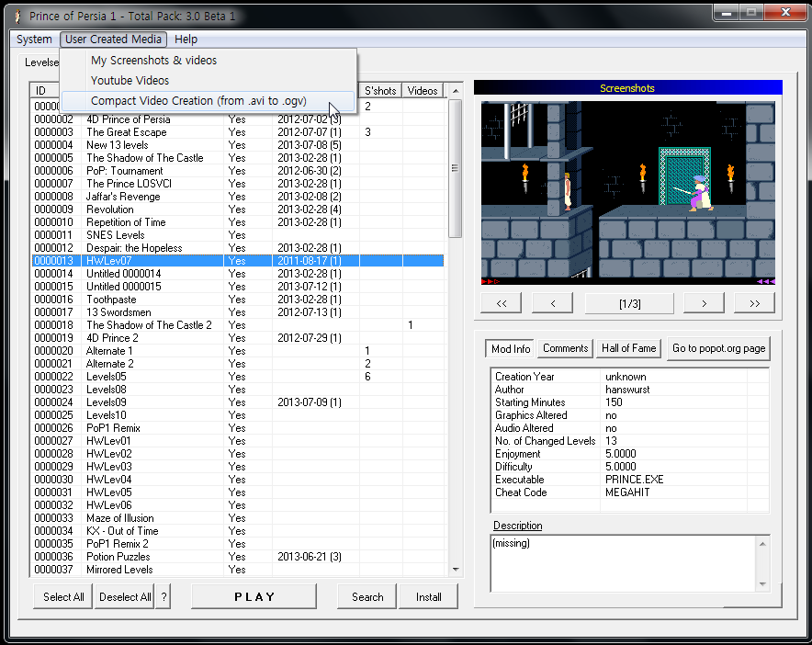Screen dimensions: 812x645
Task: Click the Author value hanswurst
Action: click(x=627, y=390)
